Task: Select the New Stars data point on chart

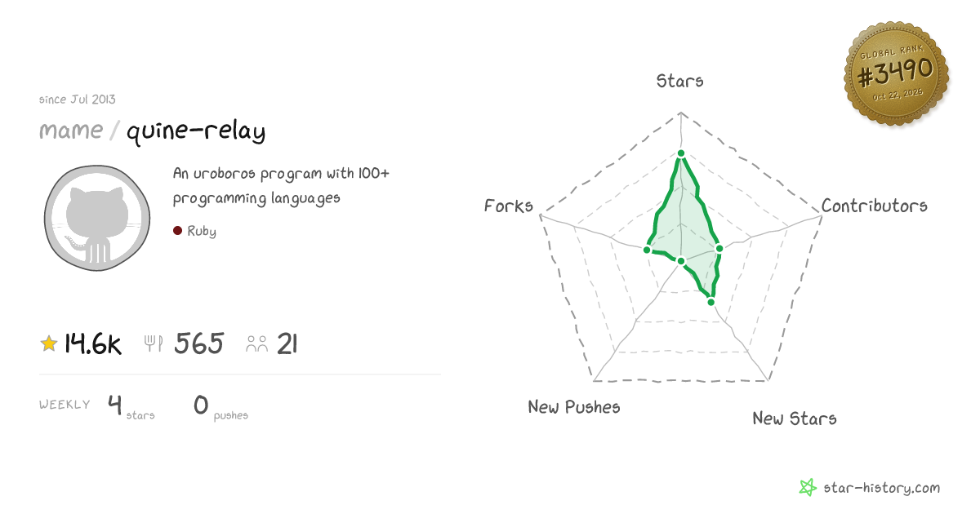Action: (x=710, y=302)
